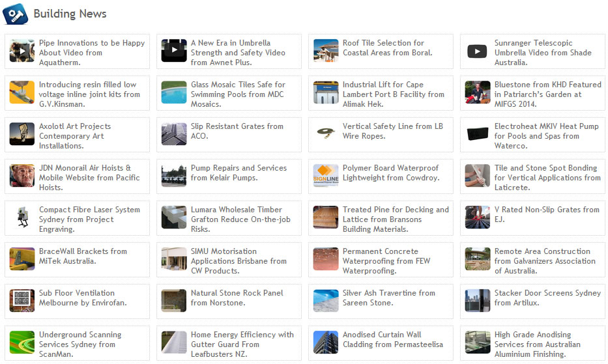The height and width of the screenshot is (364, 608).
Task: Click the Building News hammer icon
Action: [15, 14]
